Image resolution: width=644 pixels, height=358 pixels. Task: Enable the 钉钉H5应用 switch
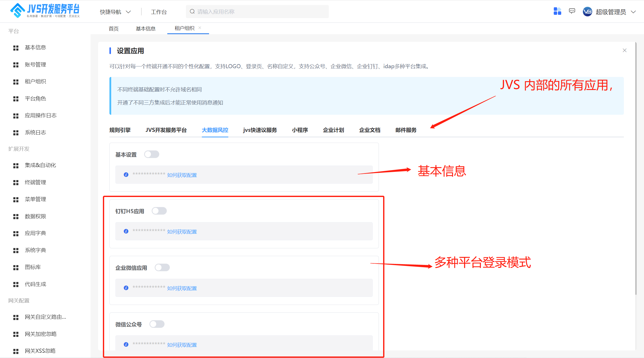click(159, 211)
